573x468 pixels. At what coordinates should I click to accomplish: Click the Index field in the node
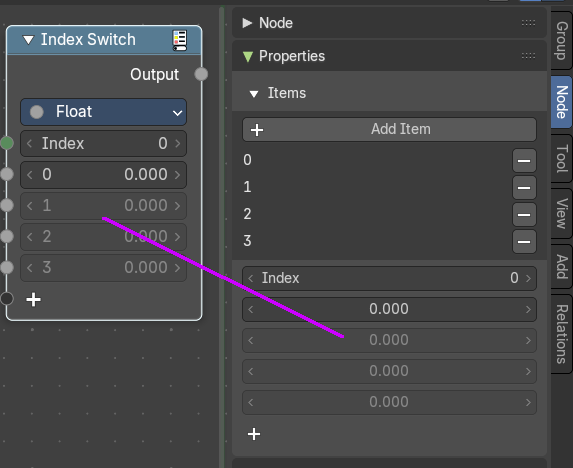click(103, 143)
